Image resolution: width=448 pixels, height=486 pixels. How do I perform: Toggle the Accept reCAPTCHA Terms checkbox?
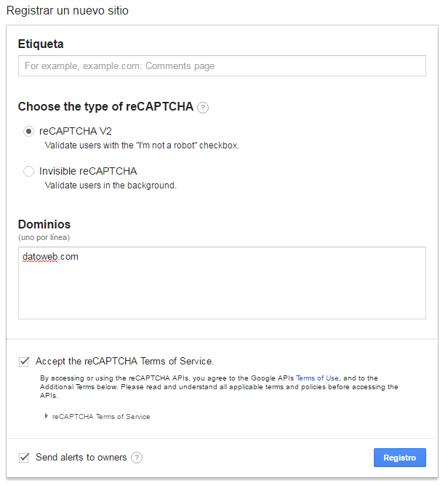(25, 361)
